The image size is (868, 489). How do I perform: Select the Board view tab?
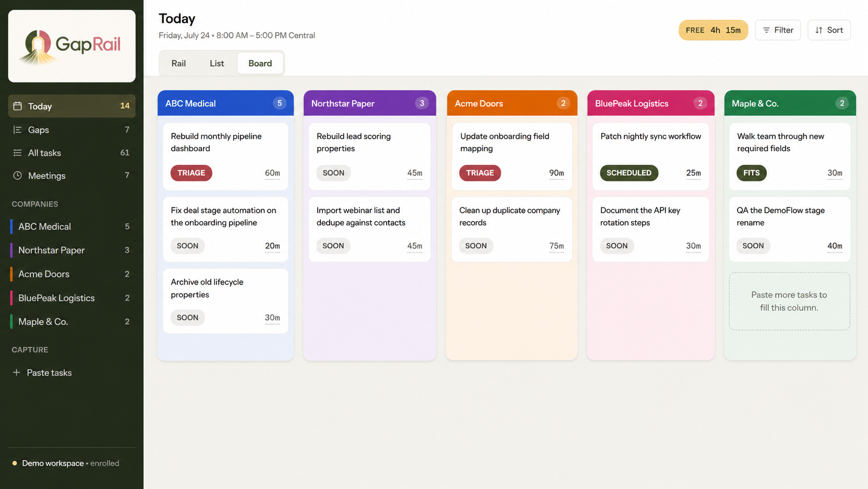click(260, 63)
